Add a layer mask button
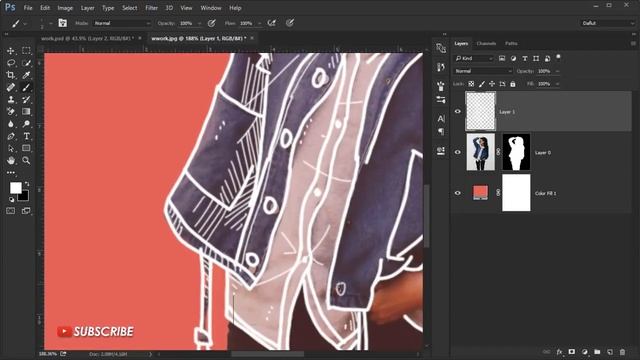 coord(572,352)
